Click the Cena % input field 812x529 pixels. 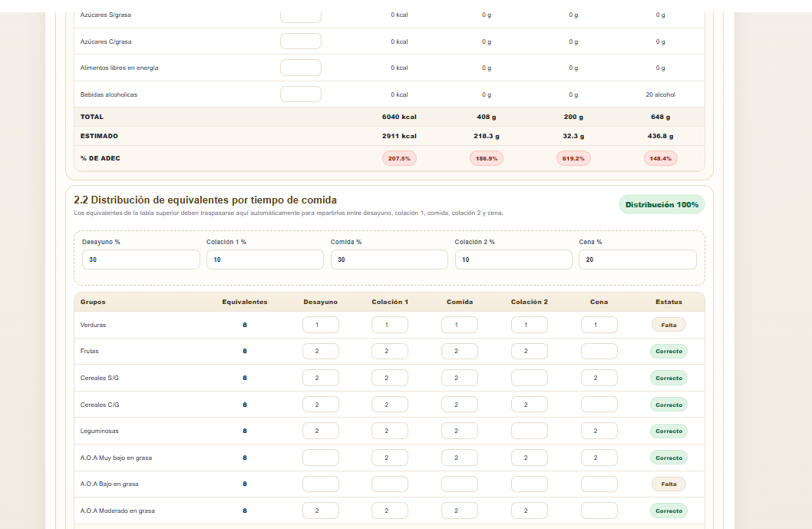click(x=638, y=260)
